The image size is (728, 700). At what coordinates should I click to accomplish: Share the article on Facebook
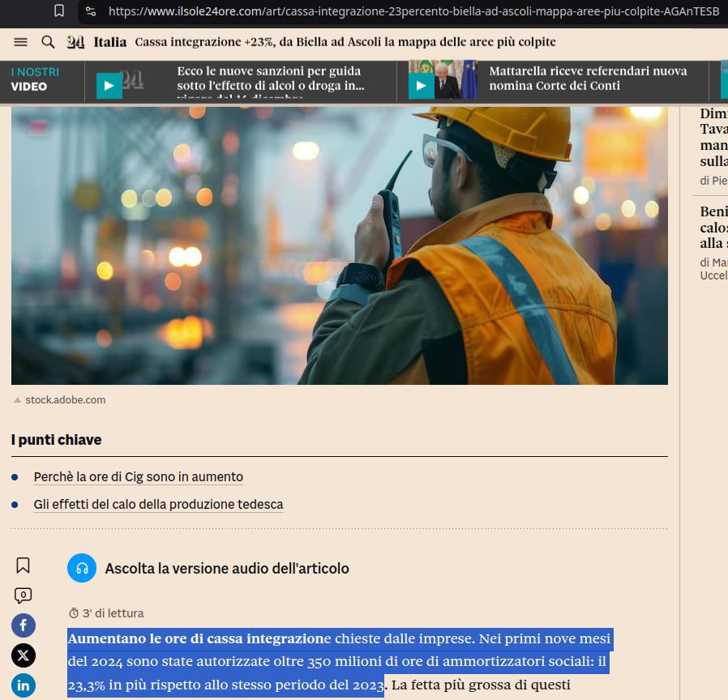(x=23, y=625)
